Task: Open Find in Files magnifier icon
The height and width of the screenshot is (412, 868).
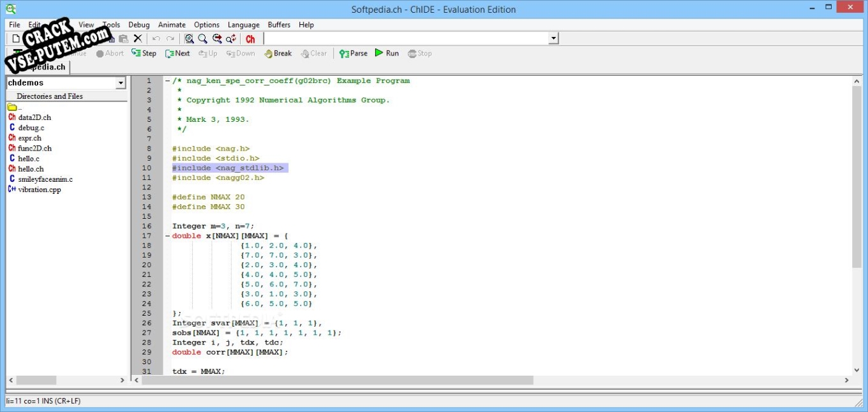Action: click(x=190, y=39)
